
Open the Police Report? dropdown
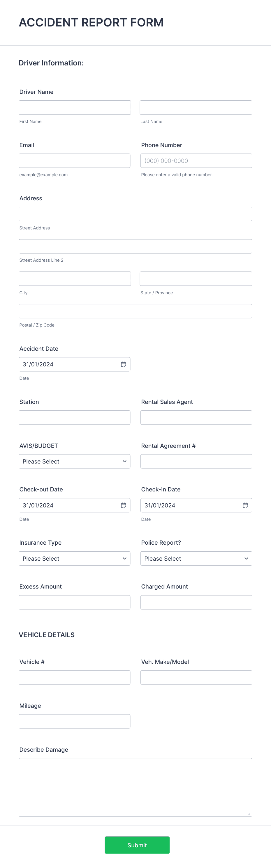click(196, 558)
